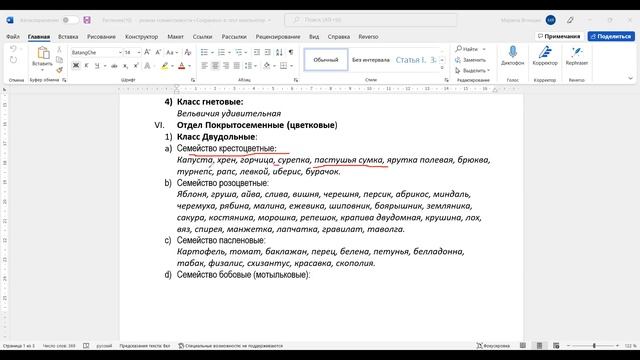Sort paragraphs alphabetically A-Z icon
This screenshot has height=360, width=640.
tap(279, 52)
